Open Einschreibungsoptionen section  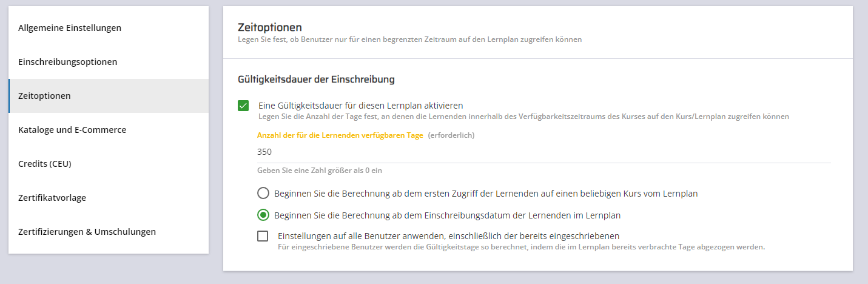109,62
